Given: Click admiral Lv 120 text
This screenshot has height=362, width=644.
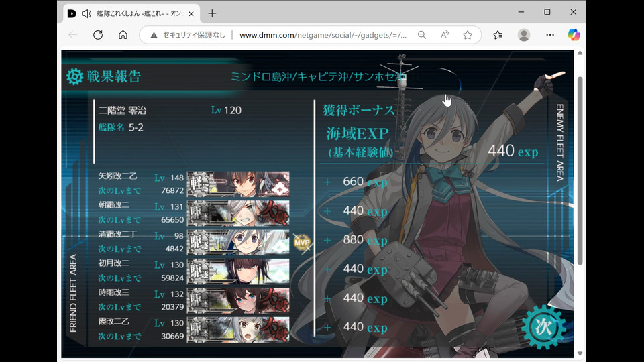Looking at the screenshot, I should click(226, 110).
